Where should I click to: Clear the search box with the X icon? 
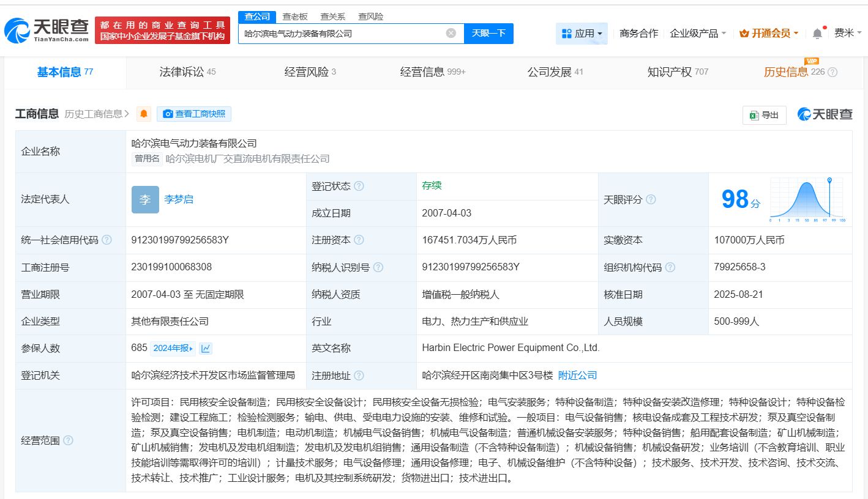click(x=452, y=34)
